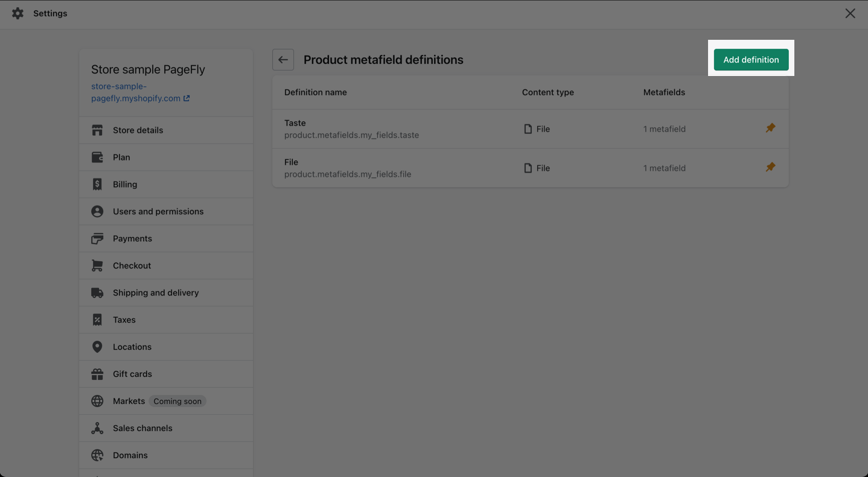This screenshot has height=477, width=868.
Task: Click the Store sample PageFly title
Action: click(148, 69)
